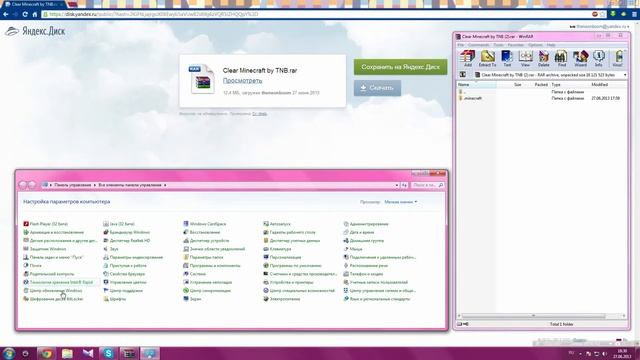Click WinRAR up-one-level icon beside path
This screenshot has width=640, height=360.
coord(463,75)
